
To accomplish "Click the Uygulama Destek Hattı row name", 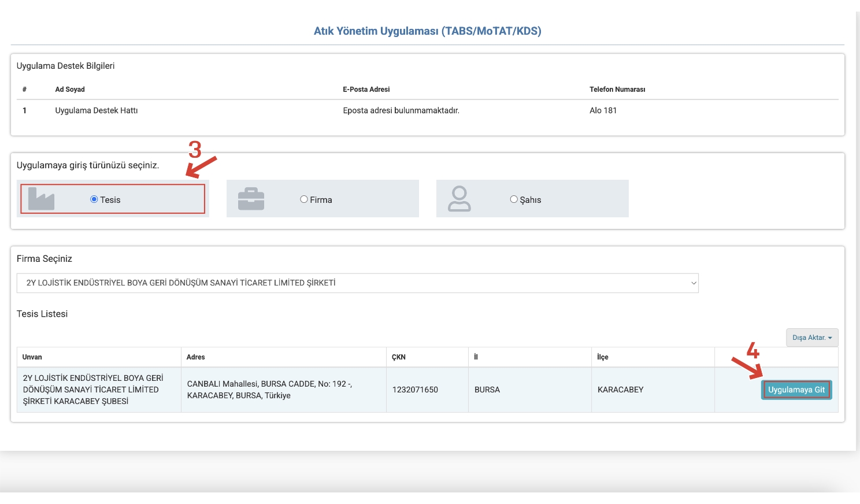I will pos(97,110).
